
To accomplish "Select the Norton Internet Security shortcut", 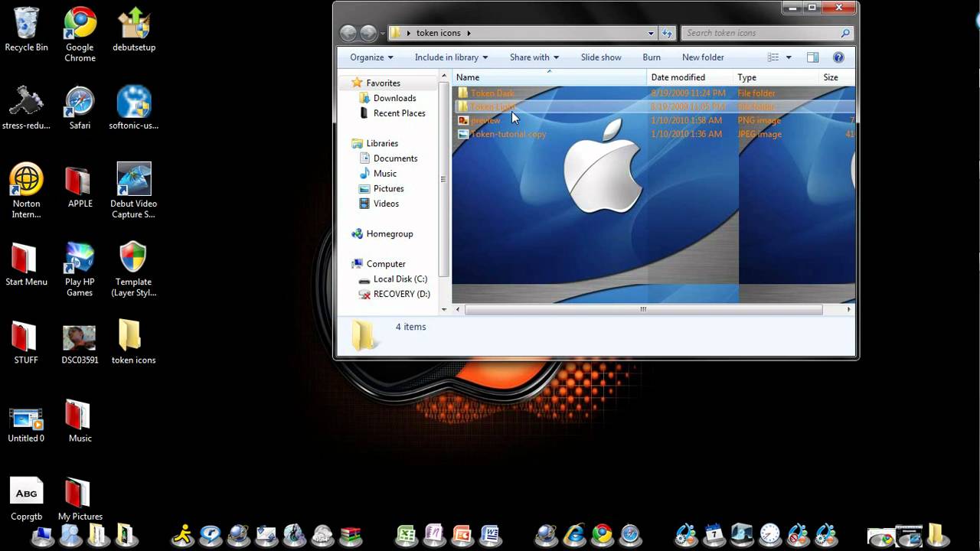I will click(x=26, y=191).
